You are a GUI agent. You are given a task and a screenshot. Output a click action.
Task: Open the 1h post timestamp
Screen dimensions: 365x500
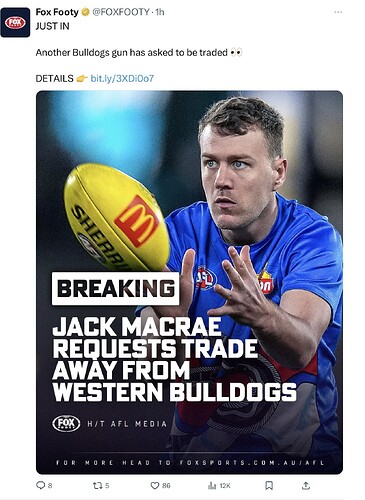pyautogui.click(x=160, y=12)
